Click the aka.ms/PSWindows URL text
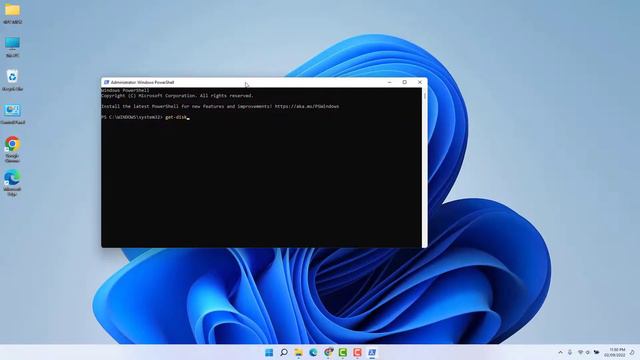The image size is (640, 360). coord(307,107)
